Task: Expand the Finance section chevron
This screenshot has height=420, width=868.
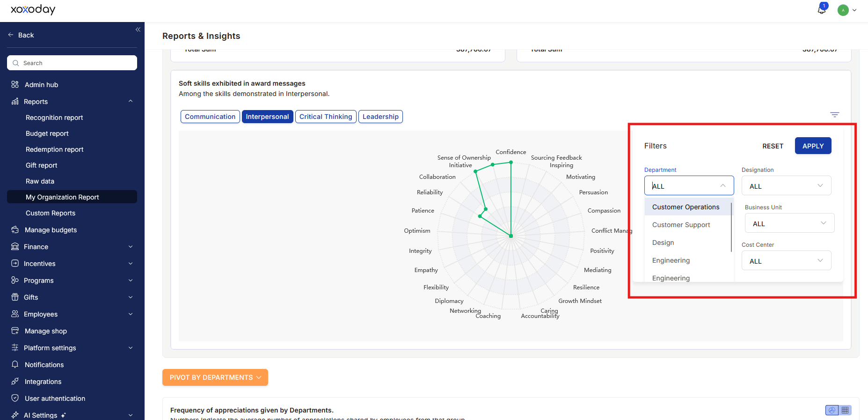Action: point(131,247)
